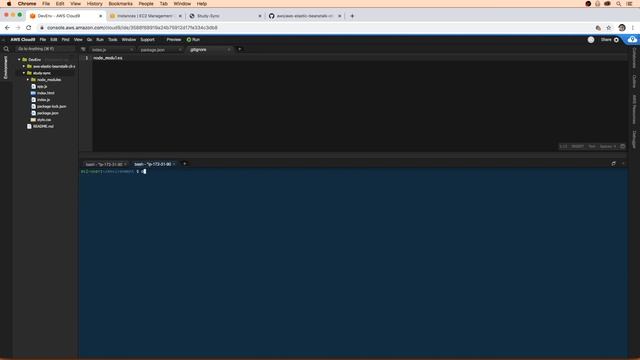The image size is (640, 360).
Task: Select the .gitignore editor tab
Action: (209, 50)
